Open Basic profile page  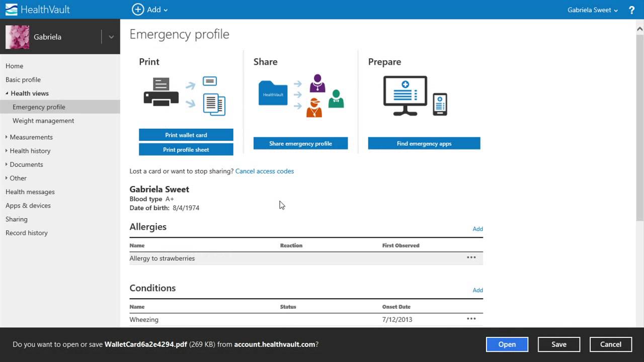[x=23, y=79]
